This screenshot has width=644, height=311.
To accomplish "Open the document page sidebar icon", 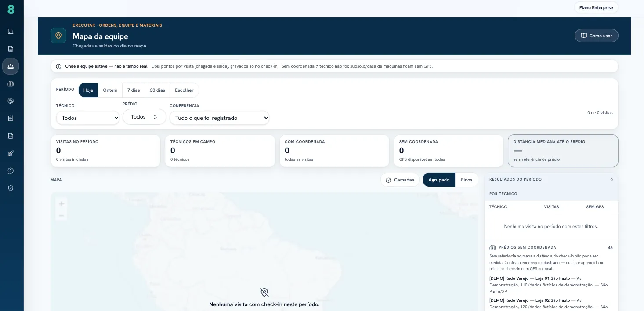I will click(11, 49).
